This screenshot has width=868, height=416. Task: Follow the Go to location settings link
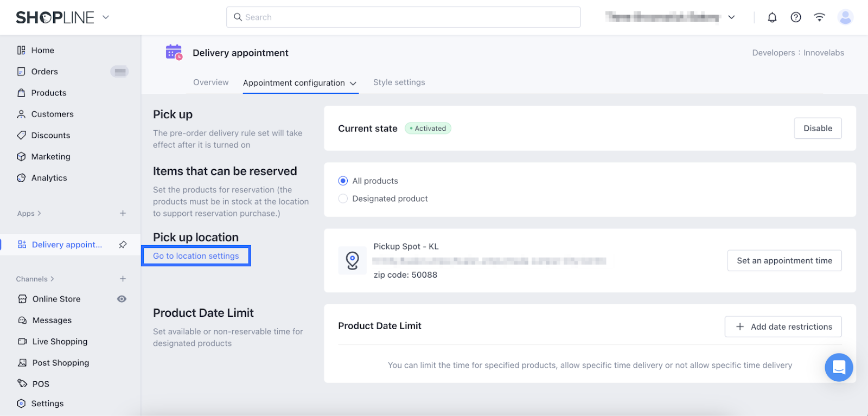[x=196, y=256]
